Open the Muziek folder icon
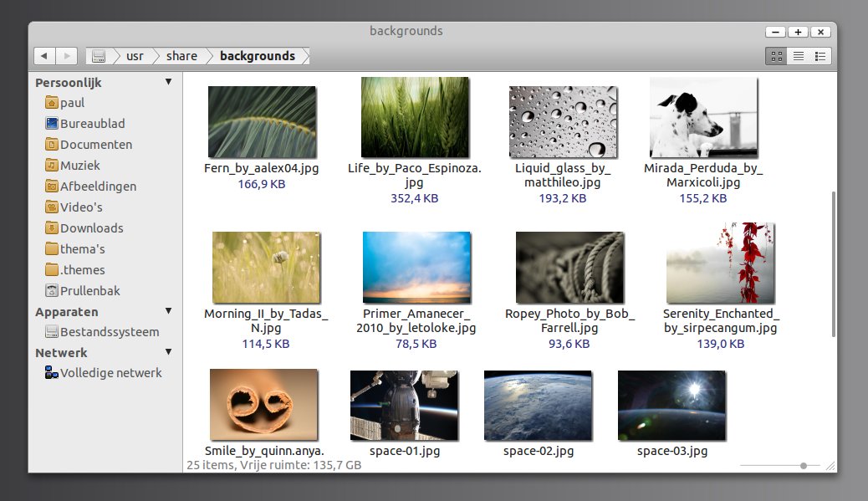 52,165
